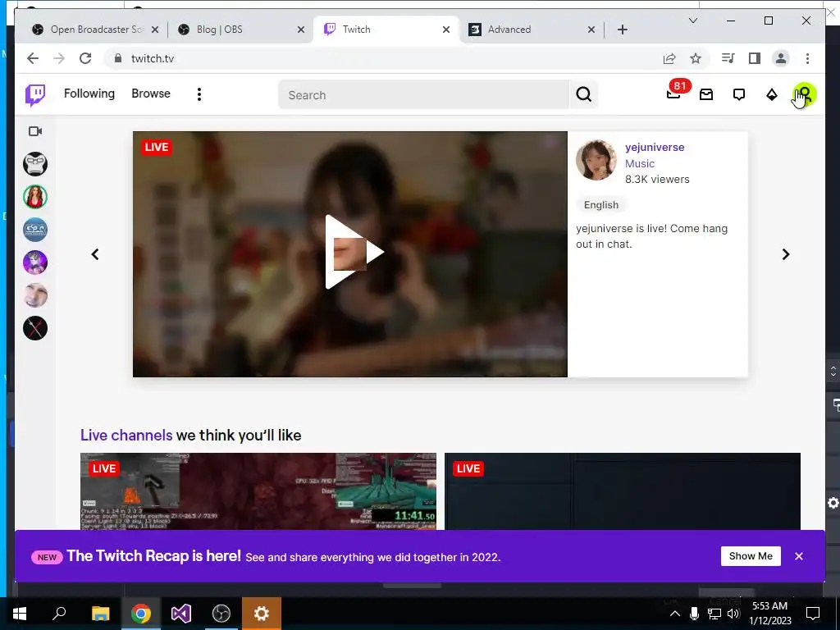
Task: Open the envelope messages icon
Action: (706, 95)
